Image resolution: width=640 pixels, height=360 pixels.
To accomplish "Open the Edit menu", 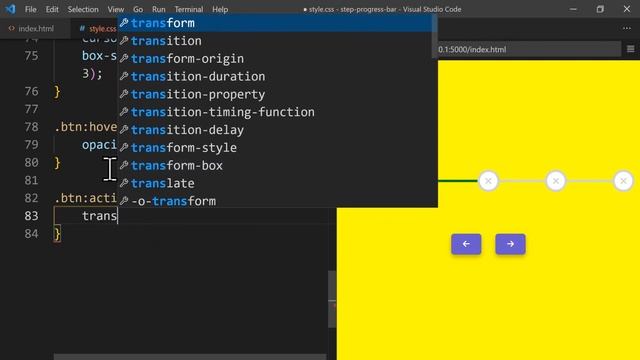I will pos(52,9).
